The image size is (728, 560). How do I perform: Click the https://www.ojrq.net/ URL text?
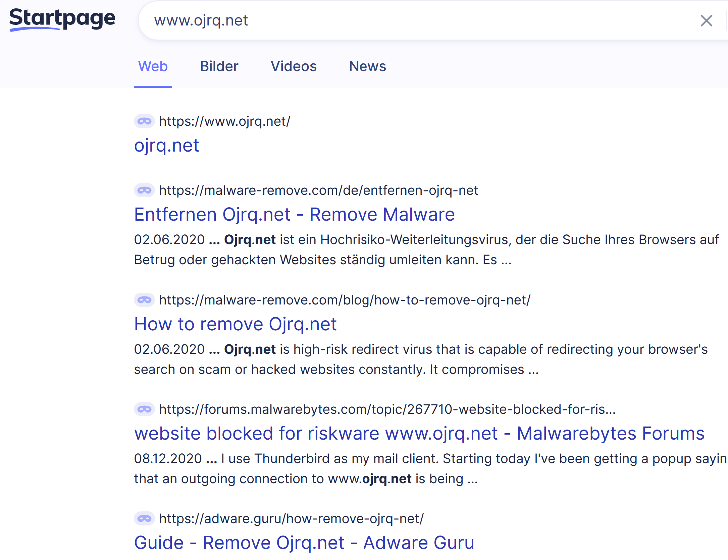(x=224, y=121)
